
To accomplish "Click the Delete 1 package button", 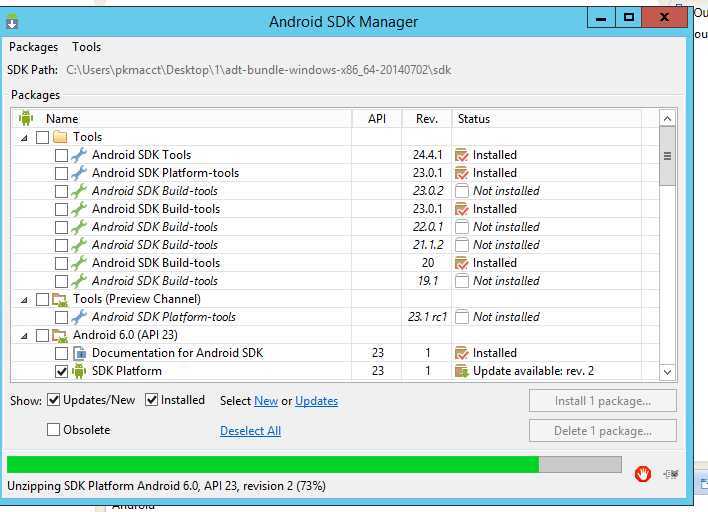I will click(x=603, y=431).
